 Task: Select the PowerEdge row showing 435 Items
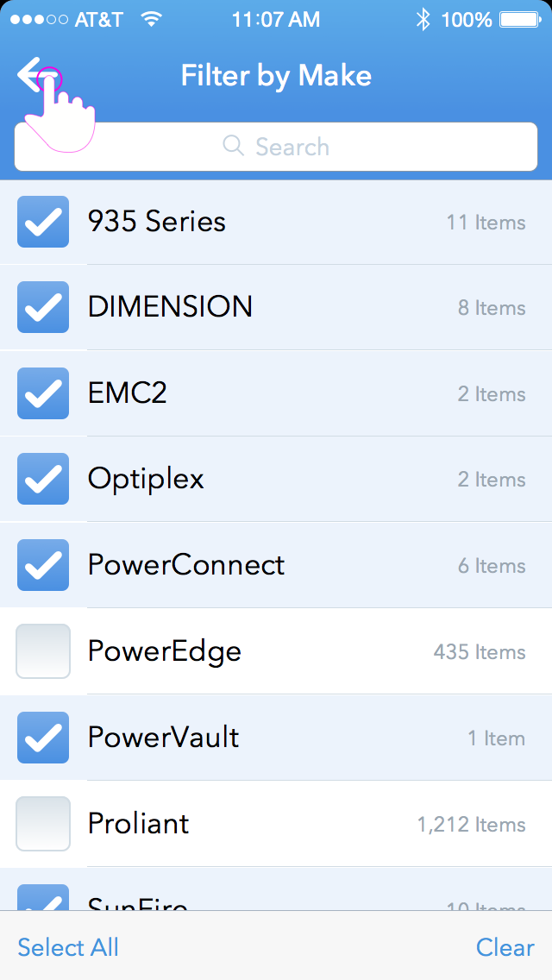point(276,651)
